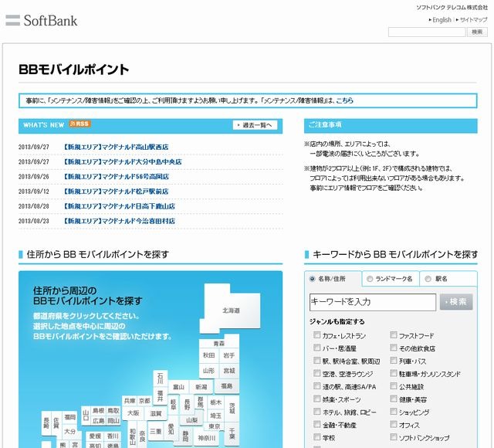Select the ランドマーク名 radio tab

tap(370, 279)
